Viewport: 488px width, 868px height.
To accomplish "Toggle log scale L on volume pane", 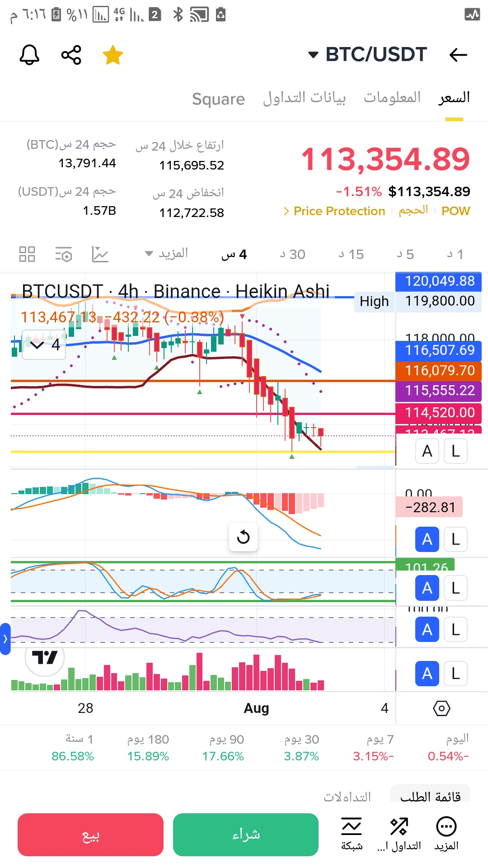I will [455, 674].
